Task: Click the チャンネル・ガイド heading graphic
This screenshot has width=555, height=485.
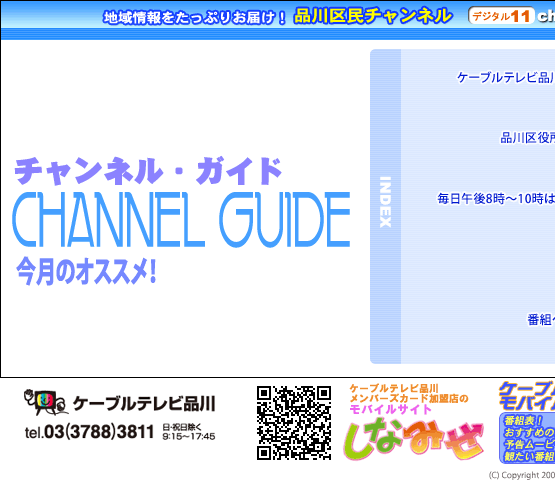Action: (x=148, y=171)
